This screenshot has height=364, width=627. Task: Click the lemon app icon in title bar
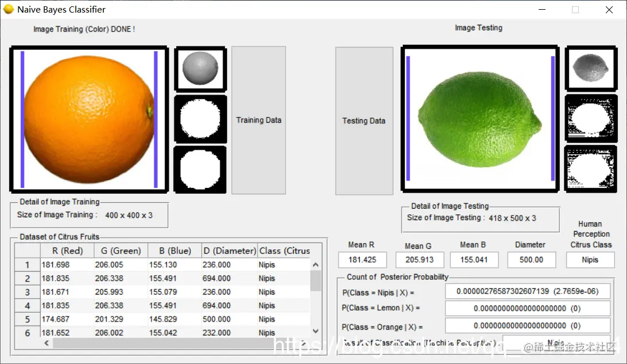(9, 9)
